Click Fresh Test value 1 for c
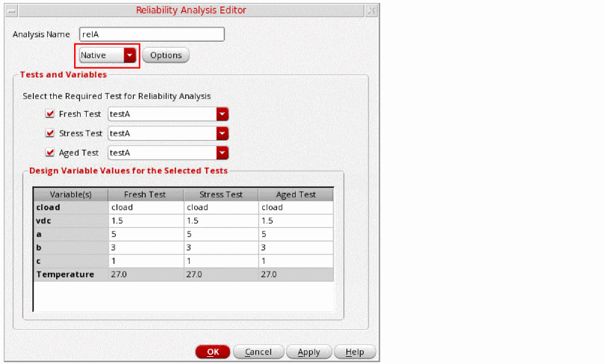 tap(146, 261)
